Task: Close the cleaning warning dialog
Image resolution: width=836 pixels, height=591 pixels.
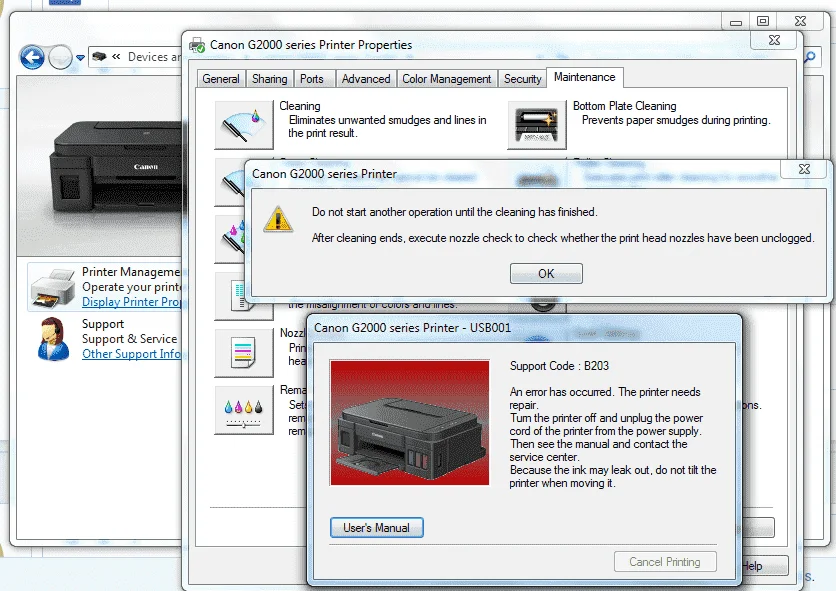Action: tap(805, 169)
